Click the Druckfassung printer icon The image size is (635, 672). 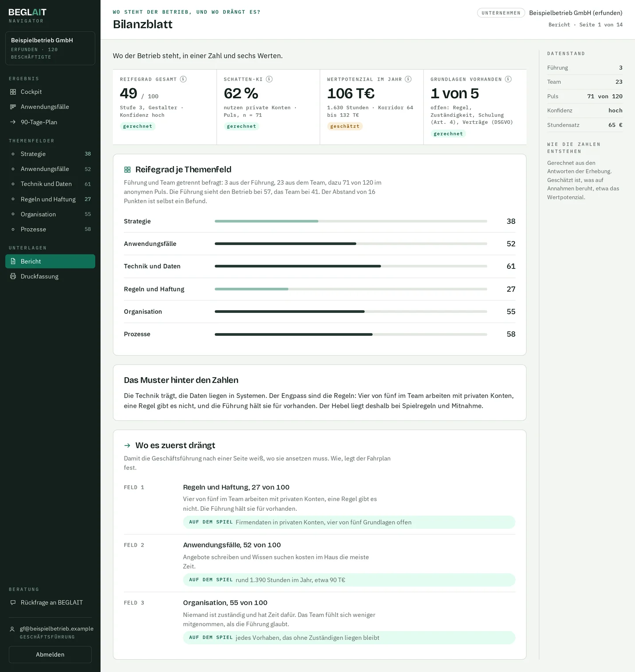[x=13, y=276]
